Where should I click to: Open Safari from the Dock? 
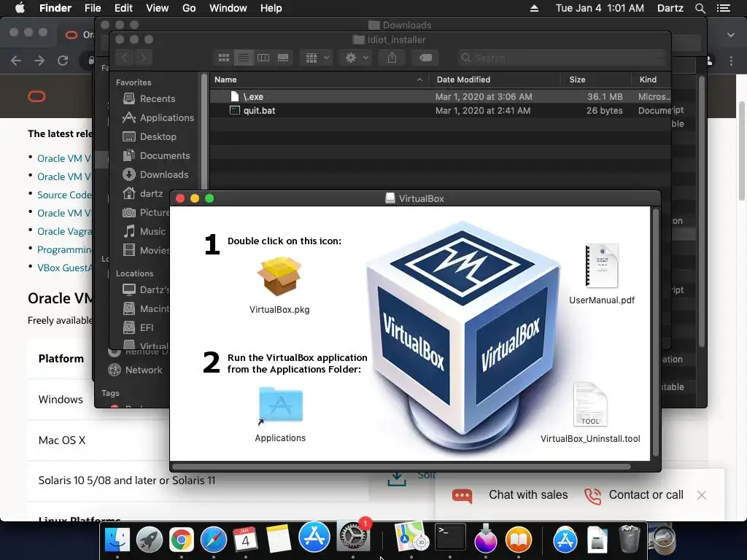coord(214,539)
